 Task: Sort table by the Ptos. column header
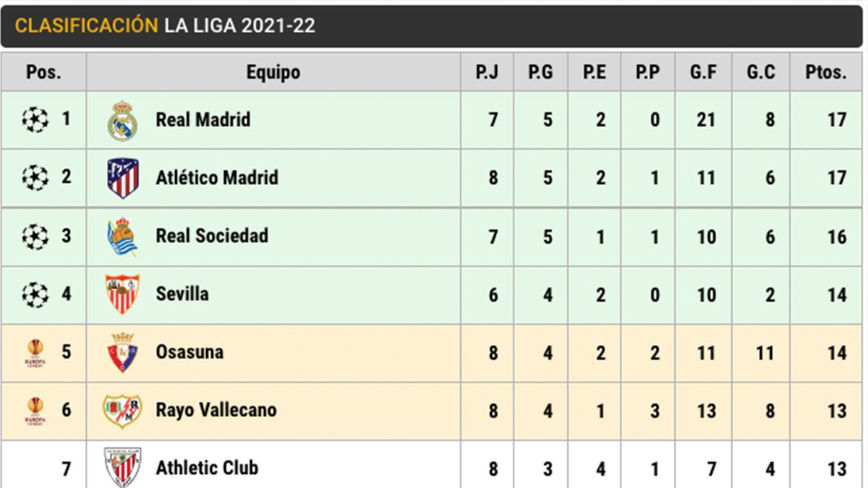pyautogui.click(x=825, y=72)
